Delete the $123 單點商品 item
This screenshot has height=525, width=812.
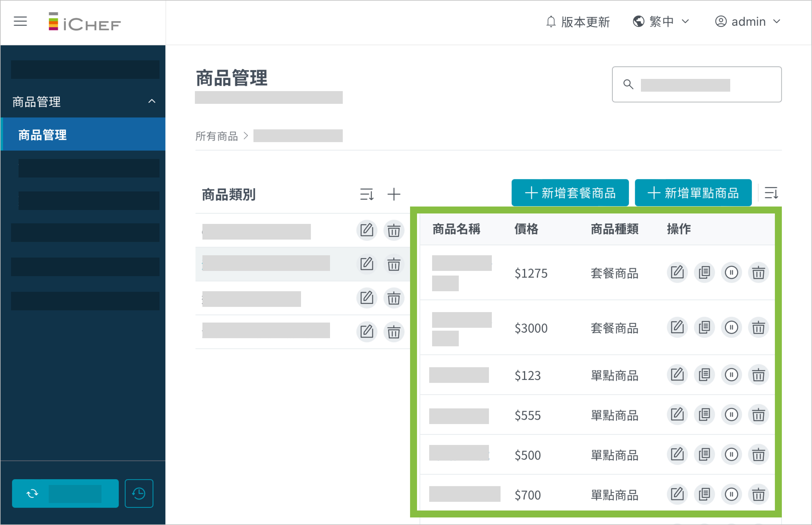(x=758, y=375)
